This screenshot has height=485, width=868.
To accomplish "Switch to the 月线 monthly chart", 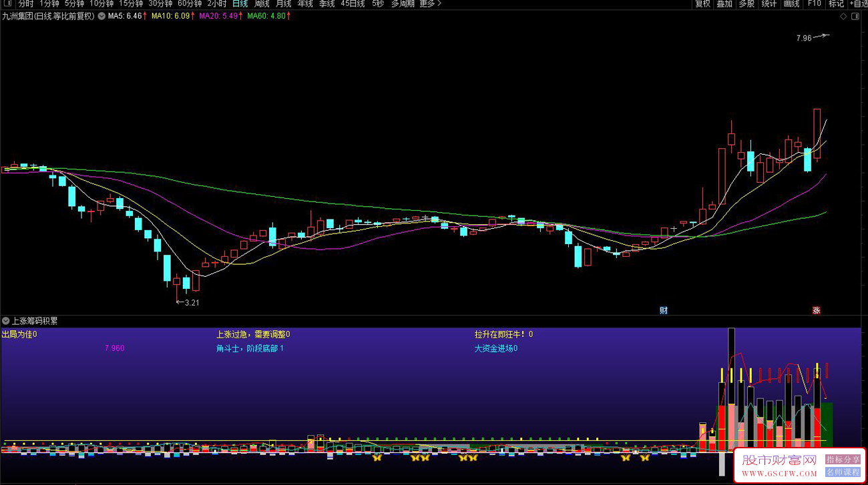I will point(284,4).
